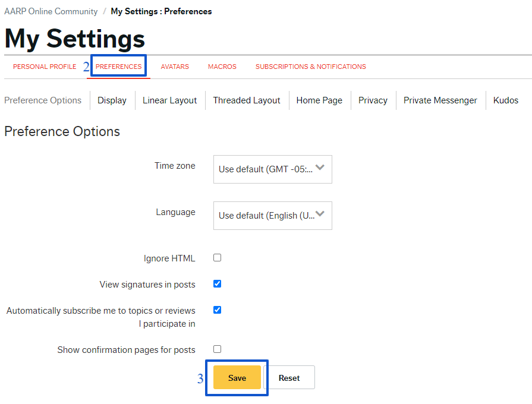Disable automatic subscription to topics checkbox
The width and height of the screenshot is (532, 404).
coord(217,310)
